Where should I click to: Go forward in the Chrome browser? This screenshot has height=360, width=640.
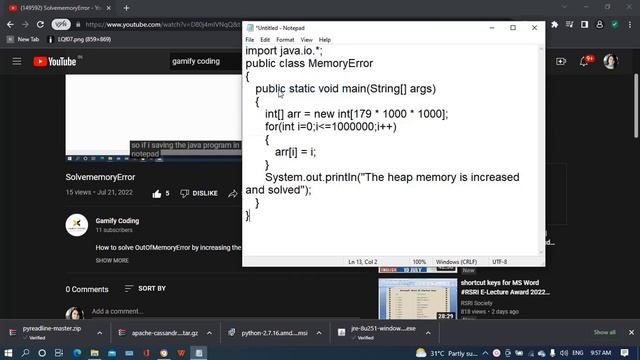pos(25,24)
